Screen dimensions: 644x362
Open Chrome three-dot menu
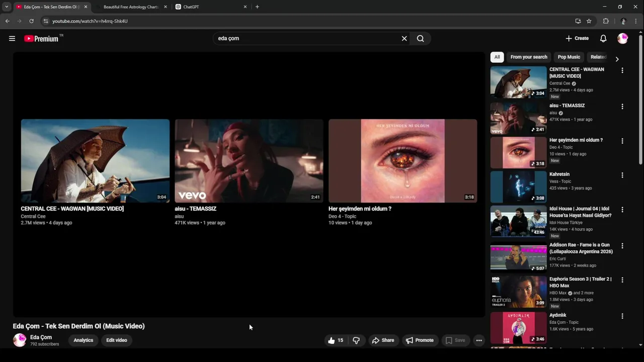(x=636, y=21)
